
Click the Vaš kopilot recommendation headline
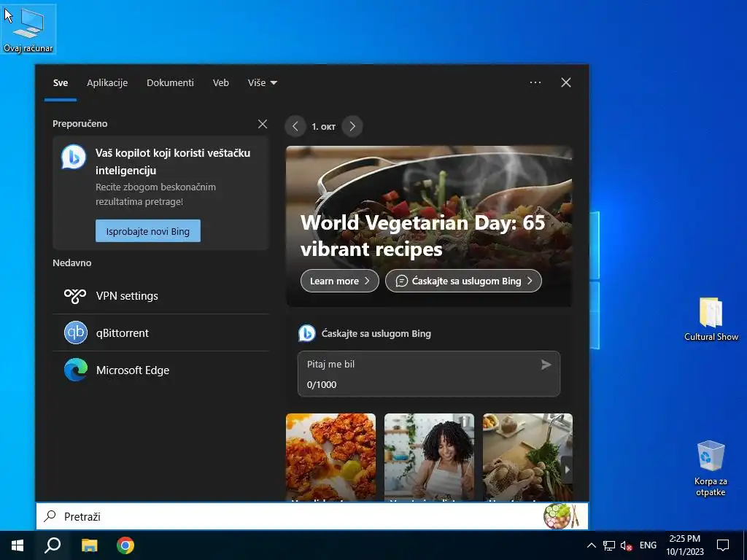173,161
